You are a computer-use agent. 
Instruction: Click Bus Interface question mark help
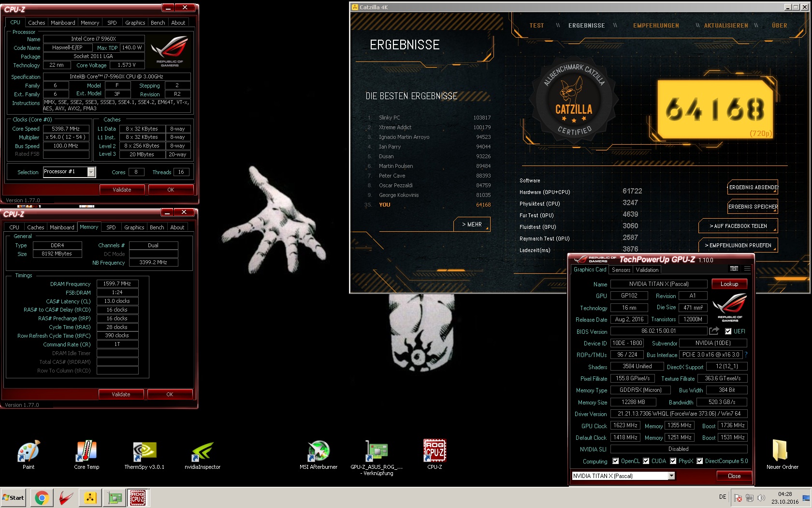(x=746, y=355)
